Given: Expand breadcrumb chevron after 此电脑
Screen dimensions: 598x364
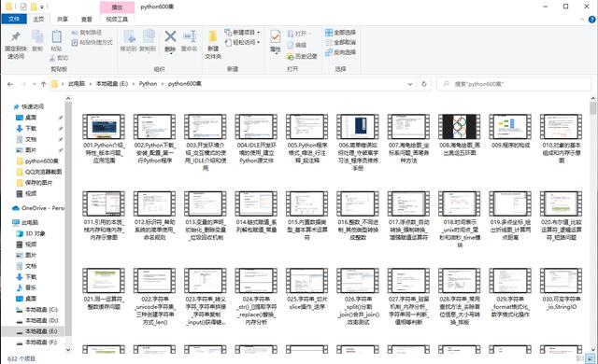Looking at the screenshot, I should tap(91, 84).
